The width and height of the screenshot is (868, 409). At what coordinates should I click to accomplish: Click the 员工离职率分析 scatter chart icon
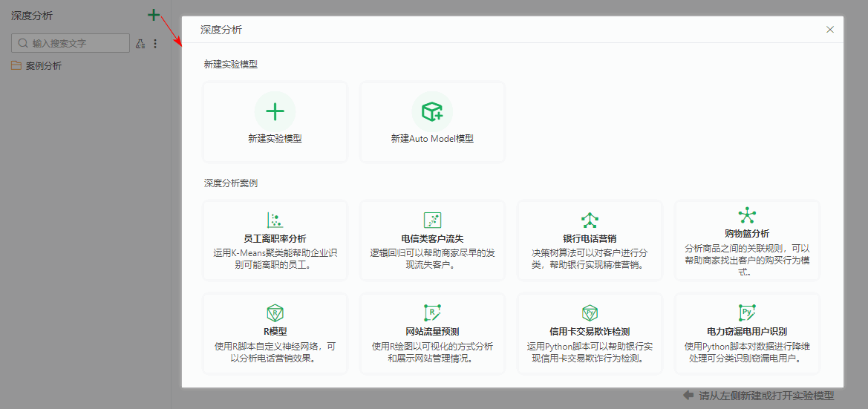(275, 220)
